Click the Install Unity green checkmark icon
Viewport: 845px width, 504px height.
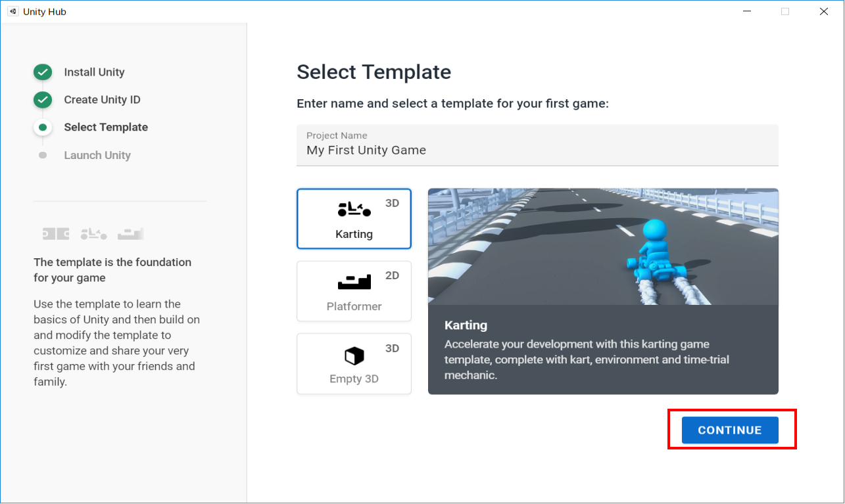coord(43,72)
